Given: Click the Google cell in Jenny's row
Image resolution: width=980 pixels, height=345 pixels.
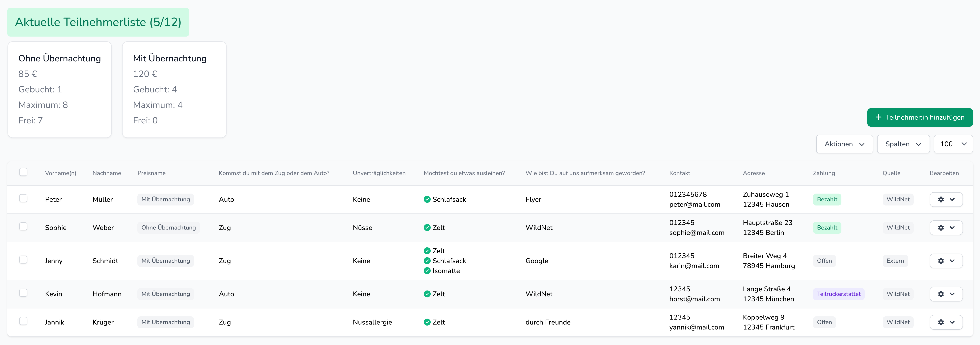Looking at the screenshot, I should click(x=536, y=261).
